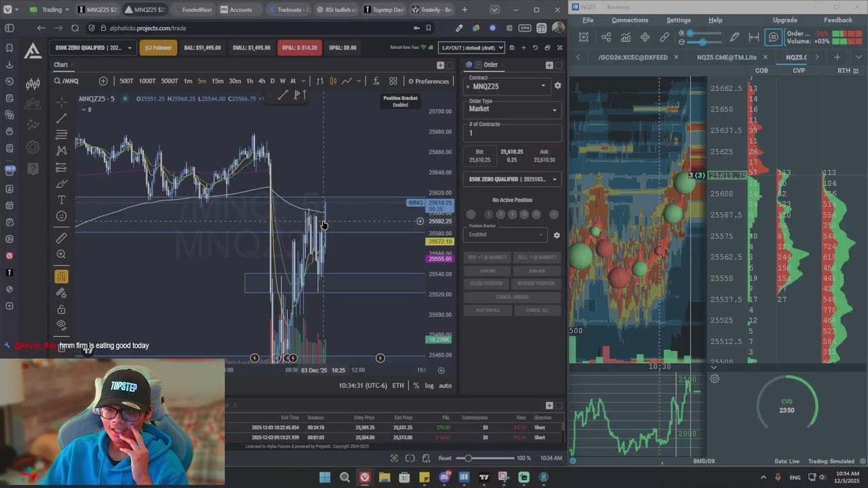
Task: Adjust the zoom slider at 100%
Action: [485, 458]
